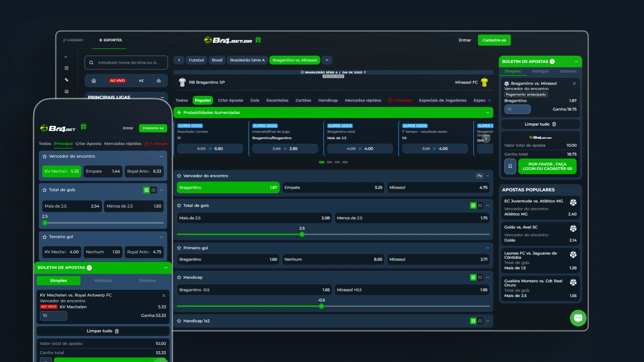Viewport: 644px width, 362px height.
Task: Favorite the Total de gols market star
Action: 179,206
